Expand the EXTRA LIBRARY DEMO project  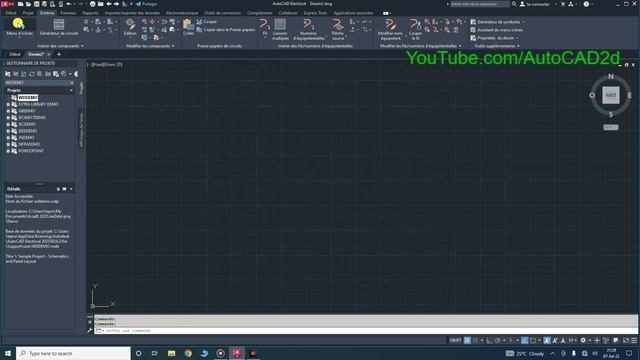[x=8, y=104]
